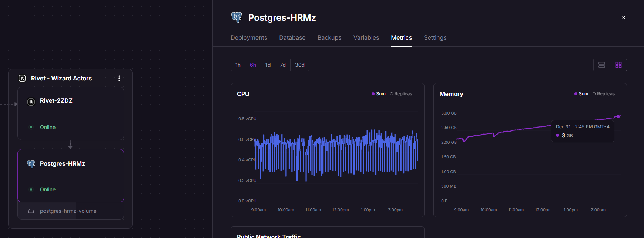Switch to grid layout view icon
Screen dimensions: 644x238
[618, 65]
